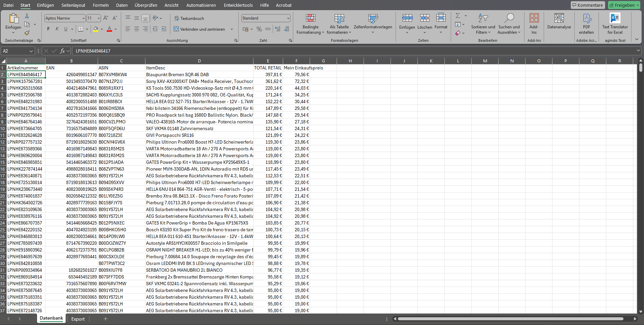Toggle bottom vertical alignment
The width and height of the screenshot is (644, 325).
coord(145,18)
